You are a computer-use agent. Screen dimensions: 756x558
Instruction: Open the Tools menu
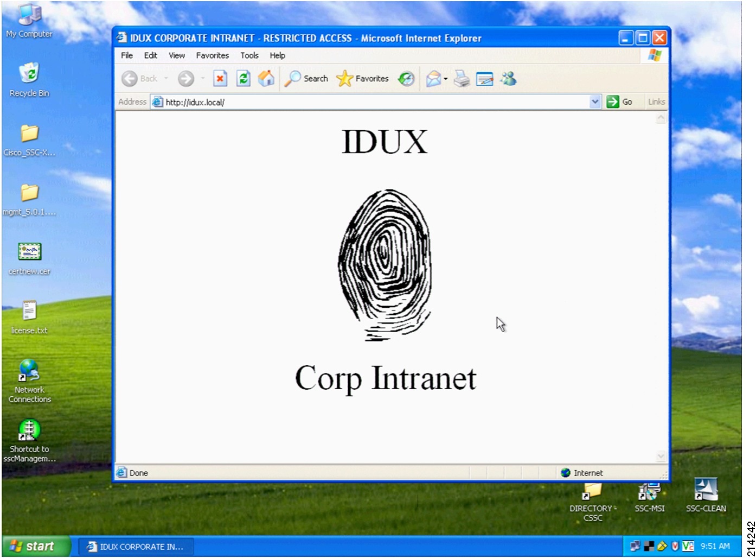coord(249,55)
